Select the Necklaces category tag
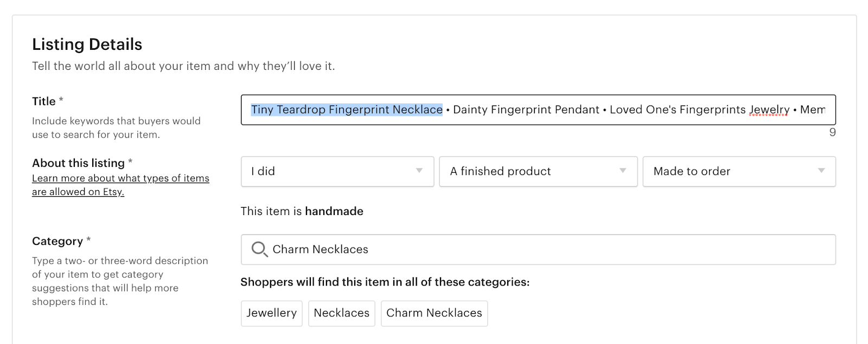The height and width of the screenshot is (344, 868). point(342,313)
